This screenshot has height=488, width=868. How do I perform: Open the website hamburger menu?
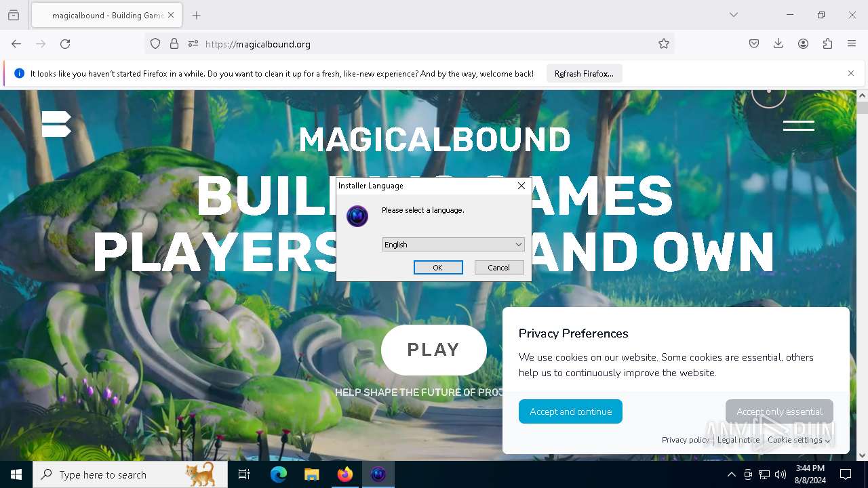pyautogui.click(x=799, y=125)
